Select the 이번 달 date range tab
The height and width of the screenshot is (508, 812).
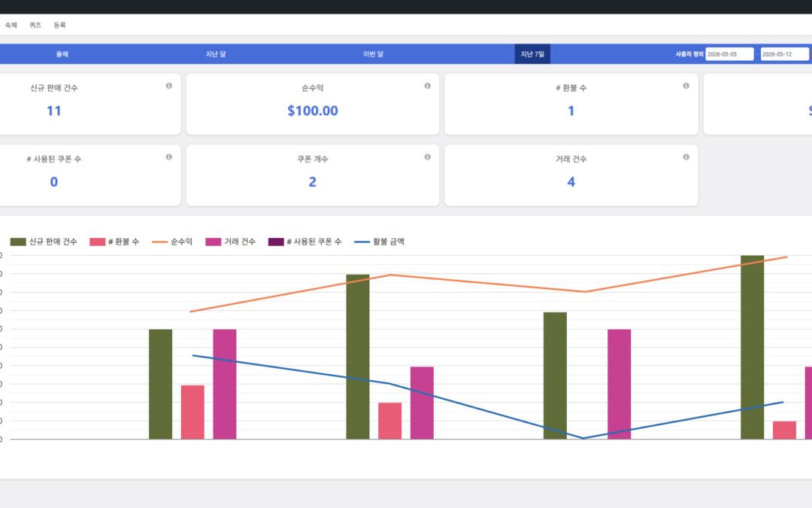pyautogui.click(x=373, y=54)
